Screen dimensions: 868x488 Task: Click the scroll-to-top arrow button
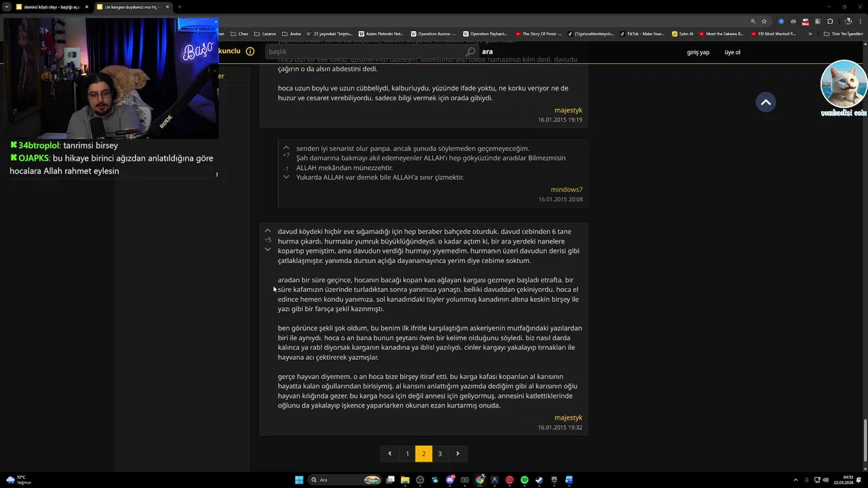[766, 102]
